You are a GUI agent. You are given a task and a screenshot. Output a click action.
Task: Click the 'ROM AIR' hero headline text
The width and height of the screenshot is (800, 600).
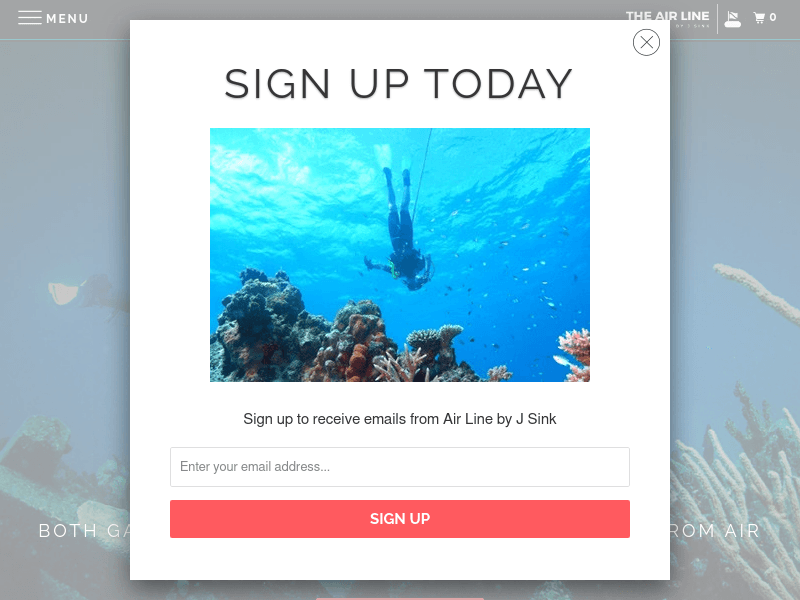click(x=715, y=531)
